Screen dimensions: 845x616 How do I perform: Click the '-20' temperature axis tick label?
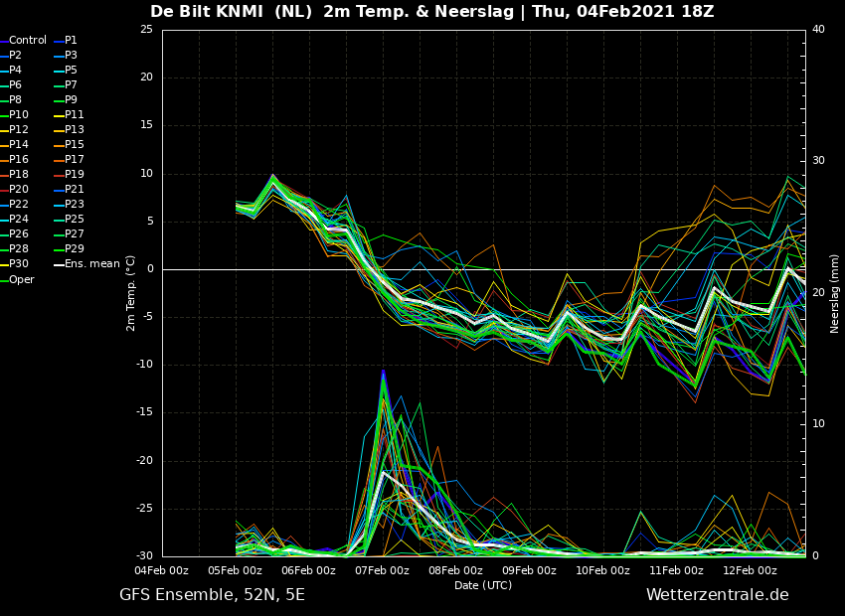point(144,461)
